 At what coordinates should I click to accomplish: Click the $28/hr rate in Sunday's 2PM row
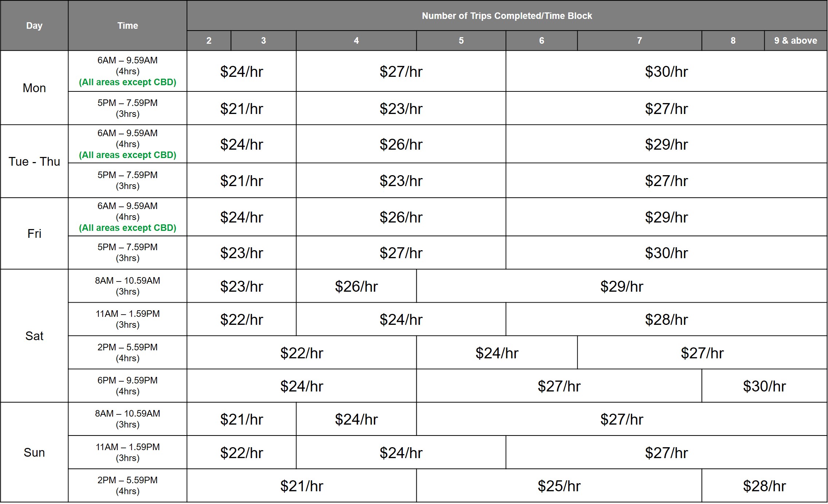(x=764, y=486)
